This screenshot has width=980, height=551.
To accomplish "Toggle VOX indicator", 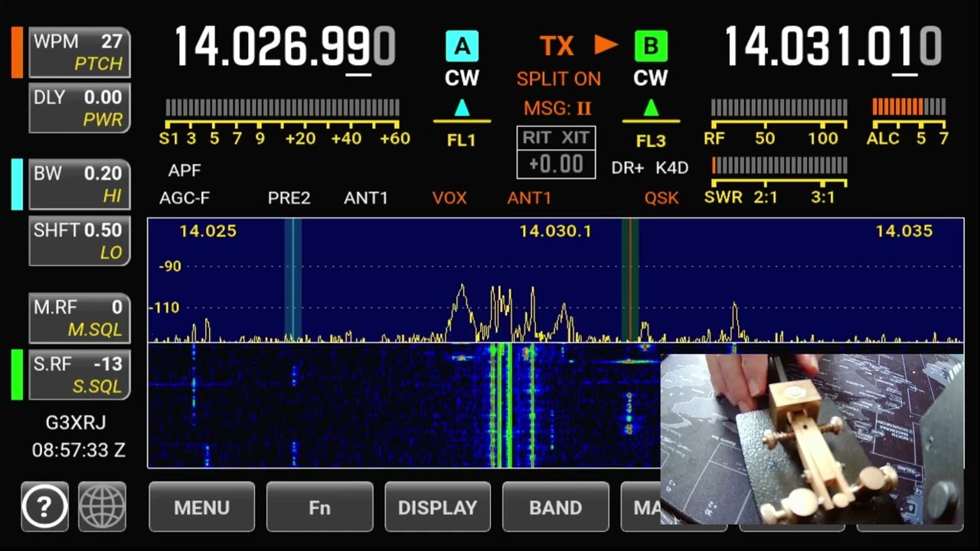I will pos(449,198).
